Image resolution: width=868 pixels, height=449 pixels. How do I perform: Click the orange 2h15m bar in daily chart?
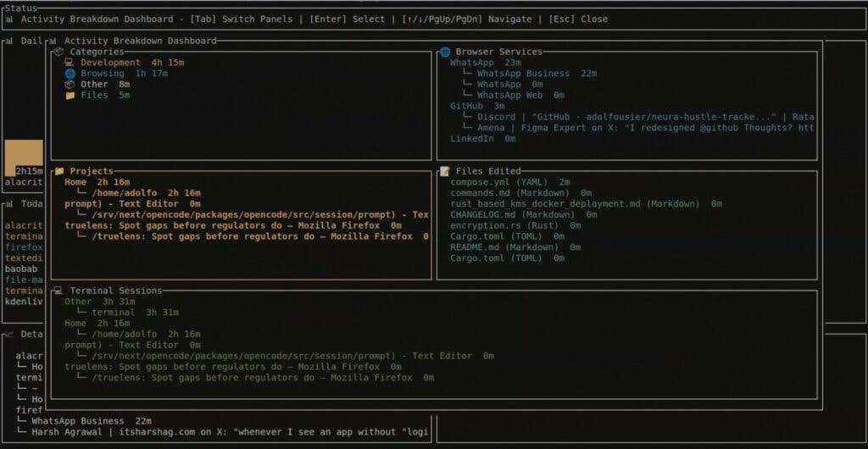pos(24,158)
